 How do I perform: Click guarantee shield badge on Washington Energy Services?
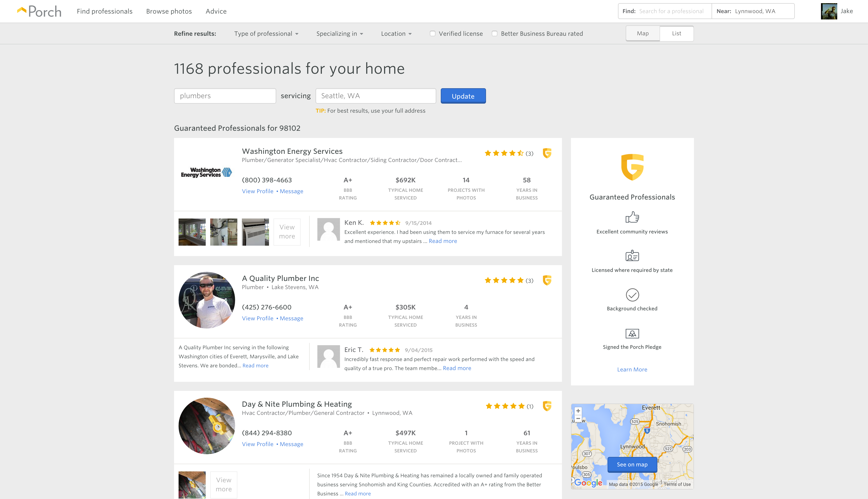547,153
